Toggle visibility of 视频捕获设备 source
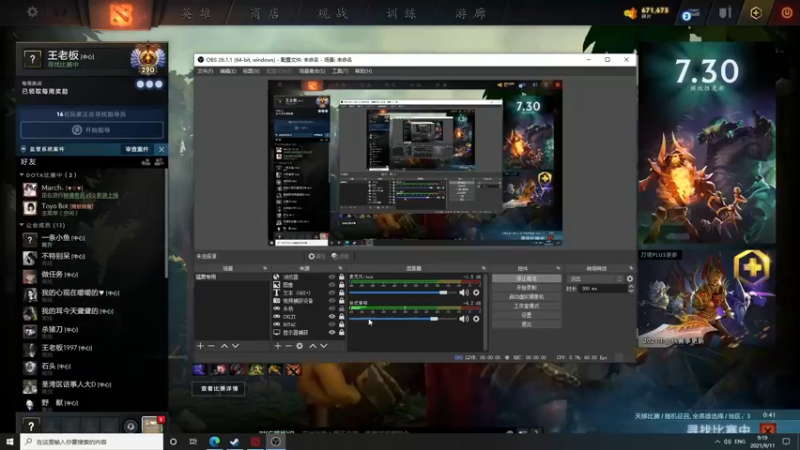 (x=332, y=301)
